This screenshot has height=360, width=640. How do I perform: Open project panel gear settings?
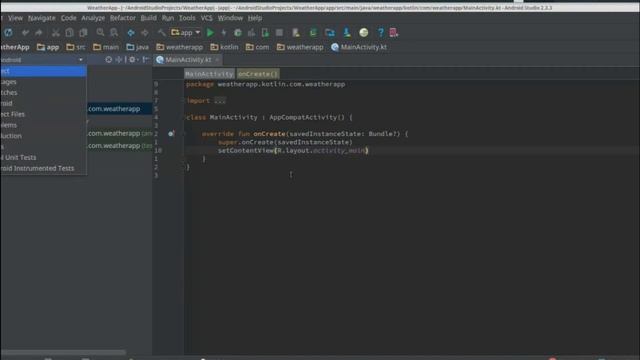point(132,60)
